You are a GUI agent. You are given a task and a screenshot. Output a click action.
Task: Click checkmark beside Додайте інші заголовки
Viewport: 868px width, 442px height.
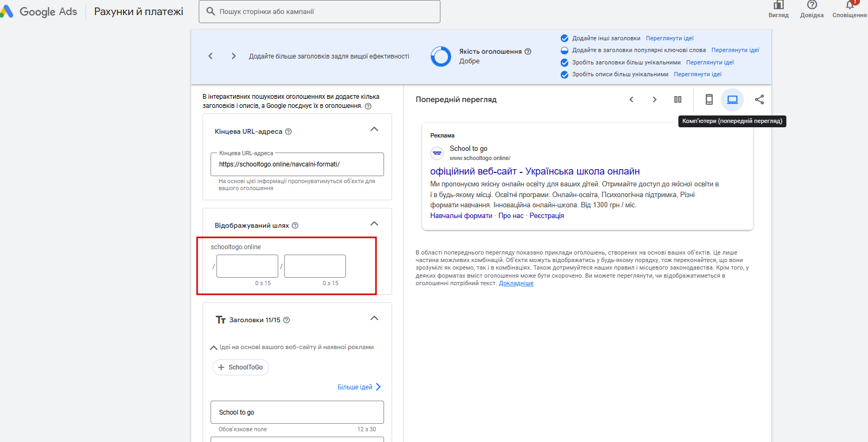point(565,38)
